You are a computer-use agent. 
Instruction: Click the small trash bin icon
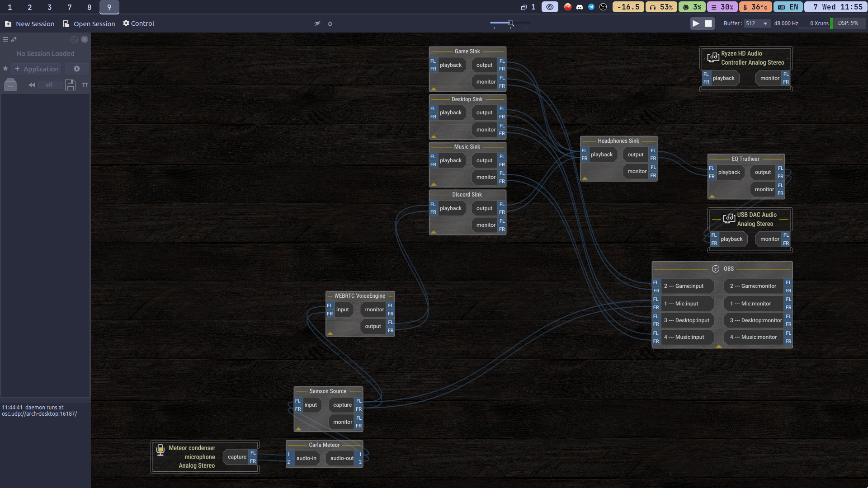point(85,84)
